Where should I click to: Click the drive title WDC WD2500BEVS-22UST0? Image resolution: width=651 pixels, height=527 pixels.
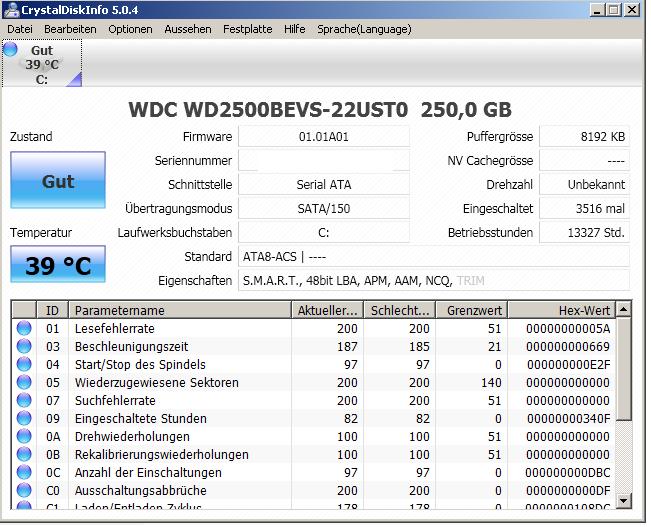point(268,110)
